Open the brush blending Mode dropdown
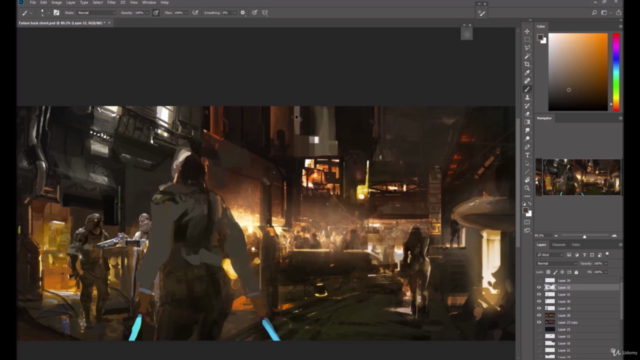640x360 pixels. pos(96,13)
